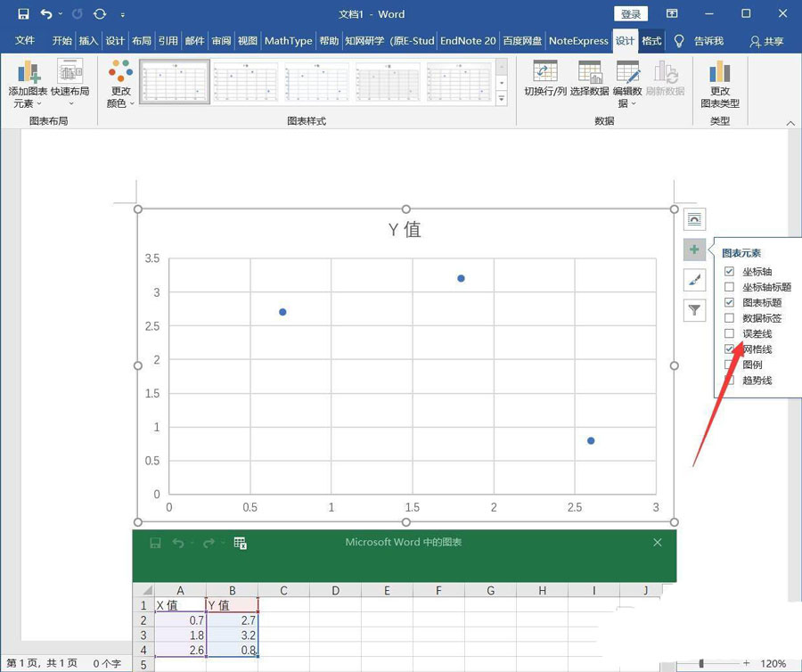Expand the Add Chart Element (添加图表元素) dropdown
This screenshot has height=672, width=802.
[x=28, y=85]
